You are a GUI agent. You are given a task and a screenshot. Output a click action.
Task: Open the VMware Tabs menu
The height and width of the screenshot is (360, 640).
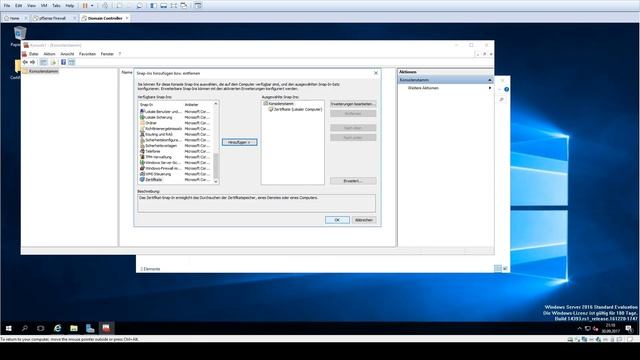pyautogui.click(x=56, y=6)
